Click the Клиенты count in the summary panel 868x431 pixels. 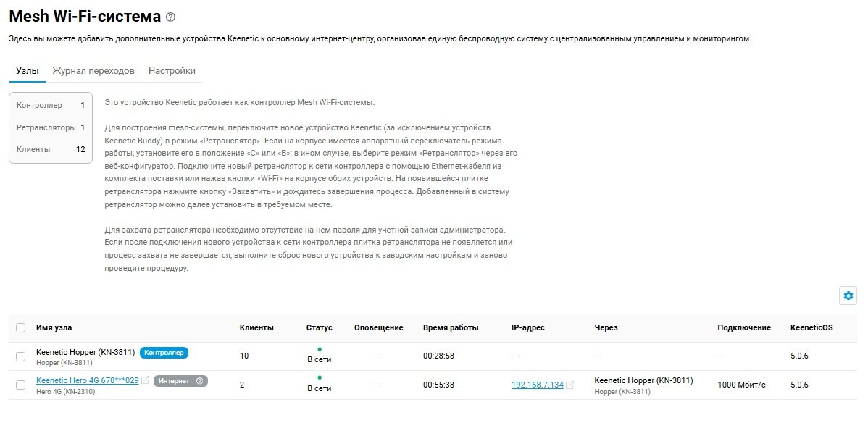click(80, 149)
